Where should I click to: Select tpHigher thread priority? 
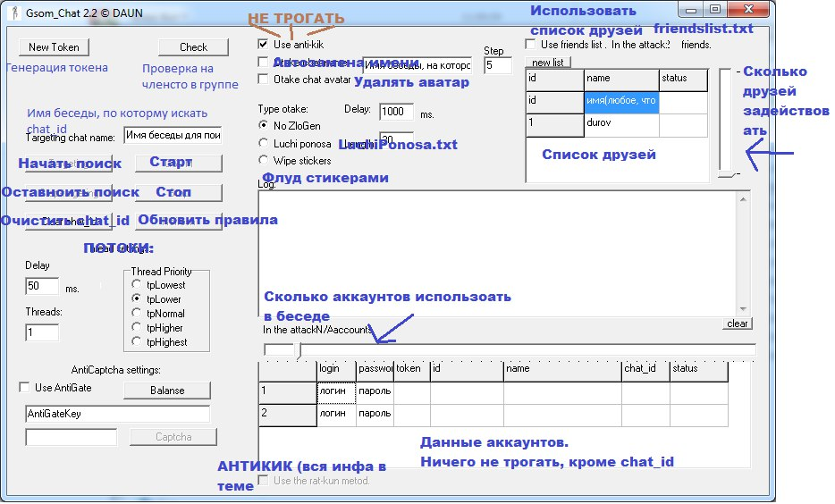tap(136, 327)
